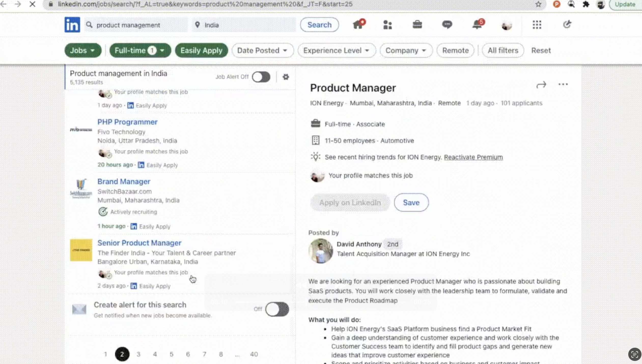Share the Product Manager job posting
Viewport: 642px width, 364px height.
[x=541, y=85]
